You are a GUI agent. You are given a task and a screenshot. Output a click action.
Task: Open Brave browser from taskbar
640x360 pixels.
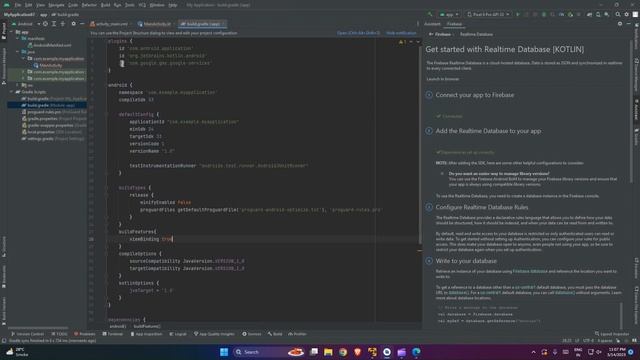point(358,352)
